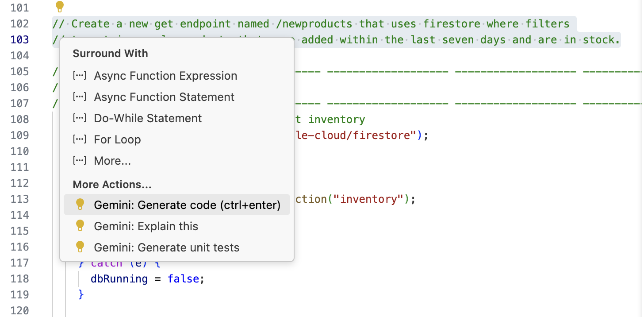The height and width of the screenshot is (317, 644).
Task: Click the word inventory on line 108
Action: tap(337, 120)
